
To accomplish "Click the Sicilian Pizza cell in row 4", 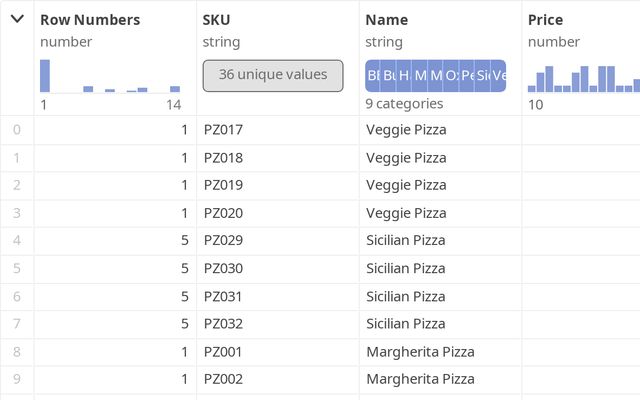I will (406, 241).
